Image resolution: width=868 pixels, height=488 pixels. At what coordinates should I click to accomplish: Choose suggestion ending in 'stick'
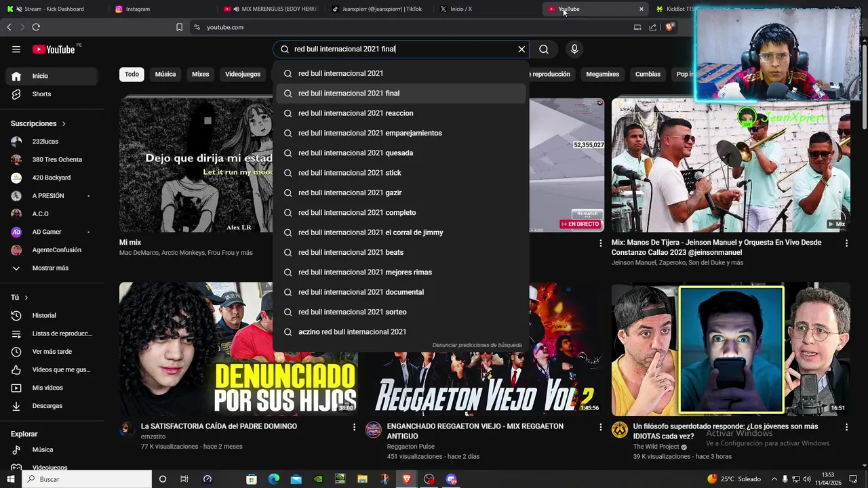[401, 173]
